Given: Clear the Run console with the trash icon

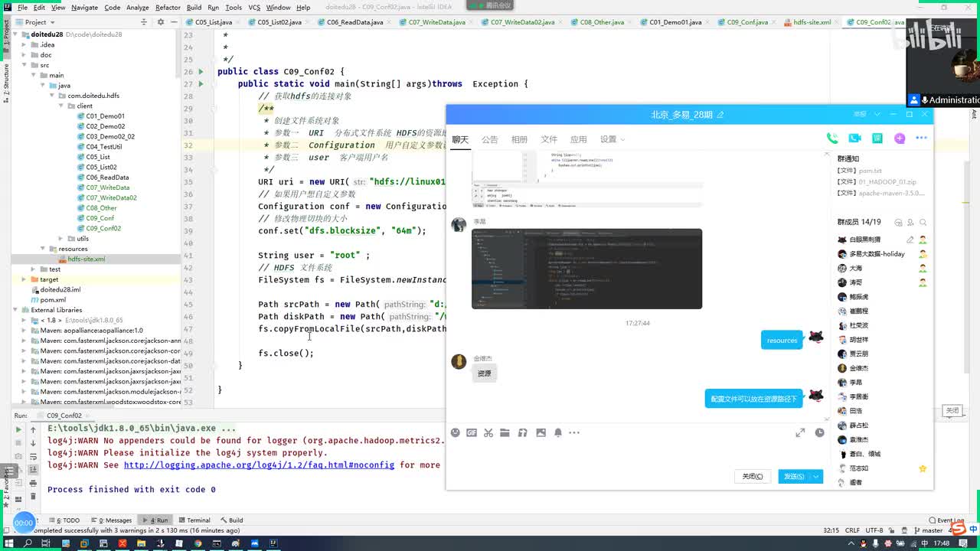Looking at the screenshot, I should (x=33, y=497).
